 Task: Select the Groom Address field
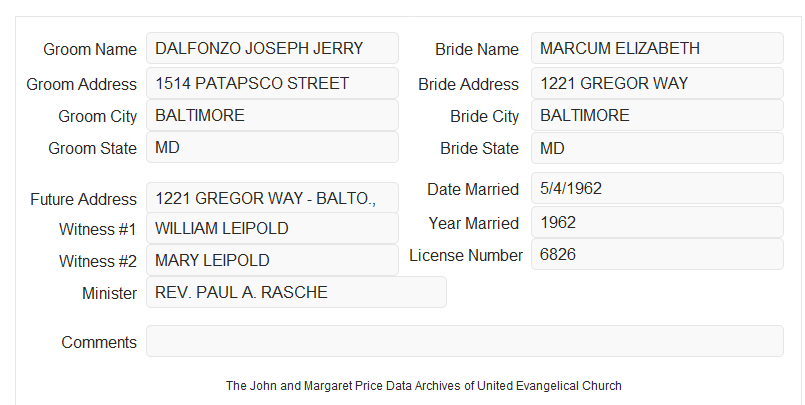[272, 83]
